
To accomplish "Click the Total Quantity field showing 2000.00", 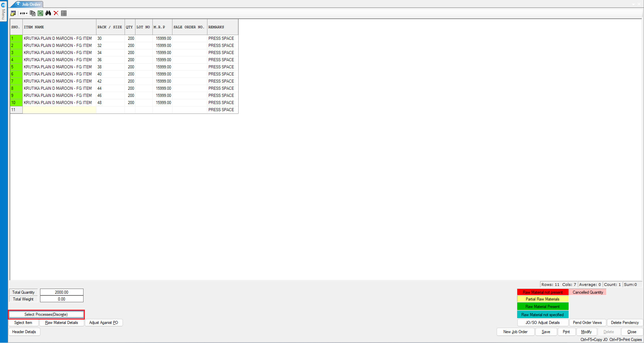I will click(x=61, y=292).
